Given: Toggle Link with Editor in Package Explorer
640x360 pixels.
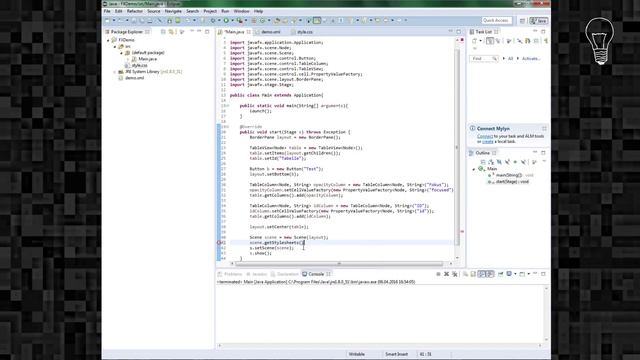Looking at the screenshot, I should (171, 32).
